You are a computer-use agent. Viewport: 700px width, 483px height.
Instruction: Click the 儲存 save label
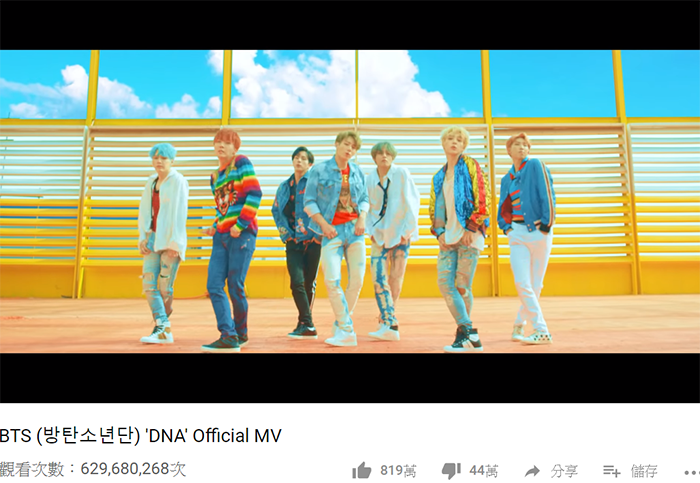pyautogui.click(x=644, y=471)
